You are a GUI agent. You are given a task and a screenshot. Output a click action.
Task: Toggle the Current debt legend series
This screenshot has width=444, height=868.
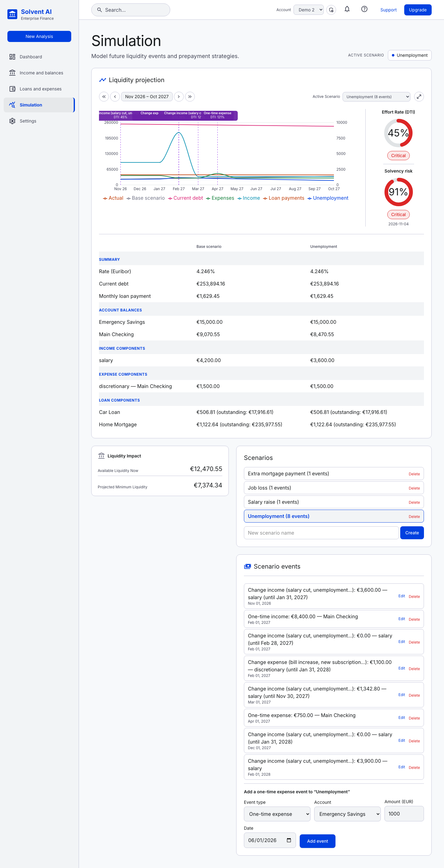tap(186, 198)
